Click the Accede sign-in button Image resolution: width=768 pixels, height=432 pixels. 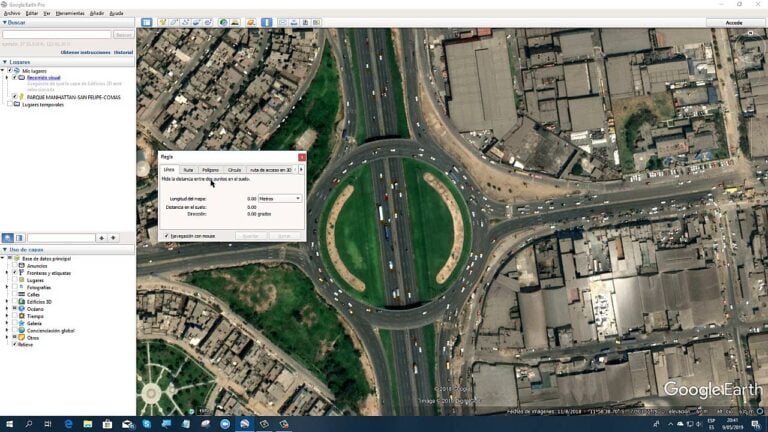click(734, 23)
